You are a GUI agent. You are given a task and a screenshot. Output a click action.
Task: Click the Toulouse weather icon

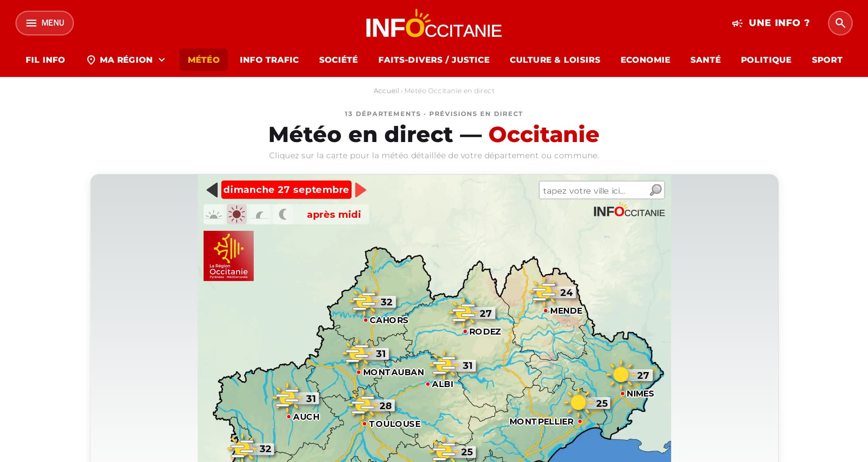[363, 405]
